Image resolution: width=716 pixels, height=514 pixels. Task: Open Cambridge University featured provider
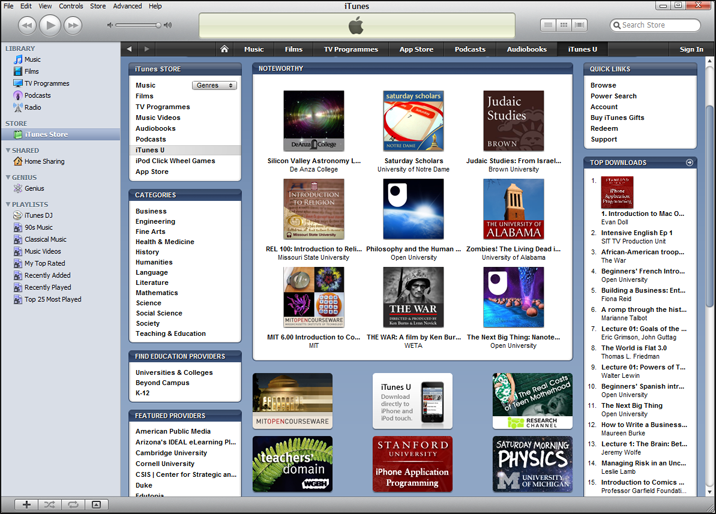point(171,453)
